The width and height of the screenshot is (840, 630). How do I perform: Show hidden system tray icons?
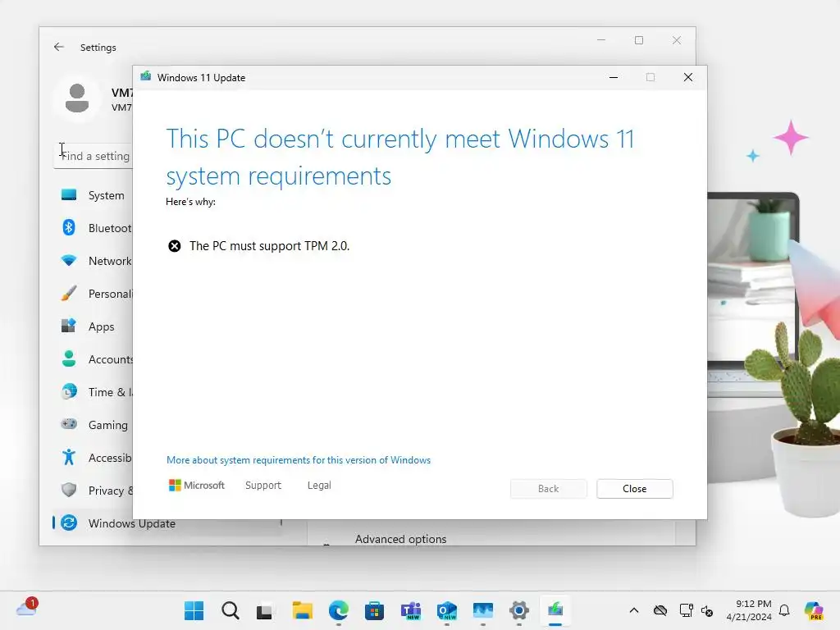pos(634,610)
